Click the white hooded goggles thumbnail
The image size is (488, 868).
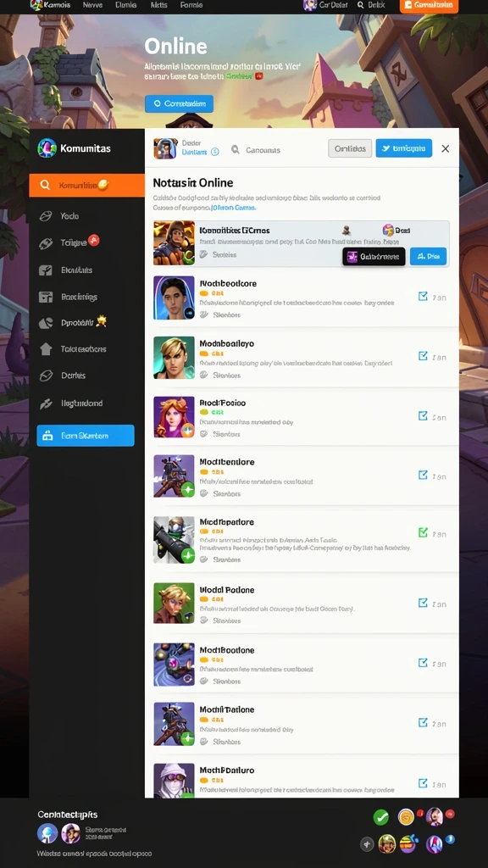point(174,781)
